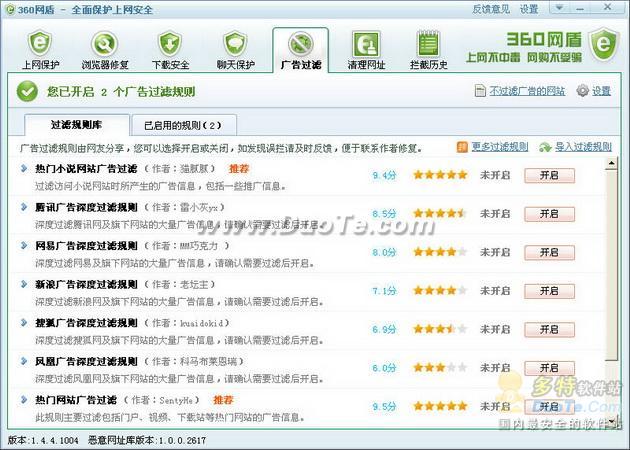Open the 浏览器修复 tool icon
630x450 pixels.
coord(104,43)
